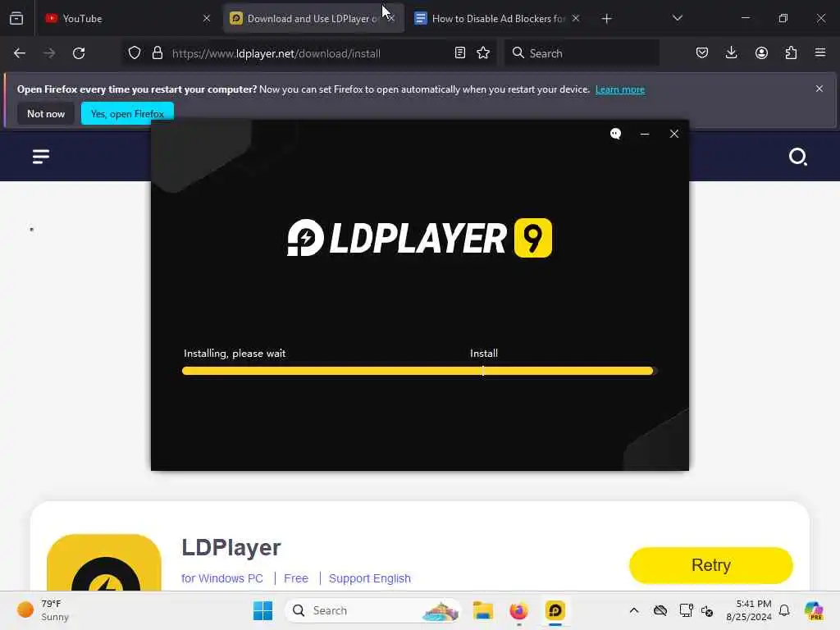Open the website hamburger menu
840x630 pixels.
(41, 157)
